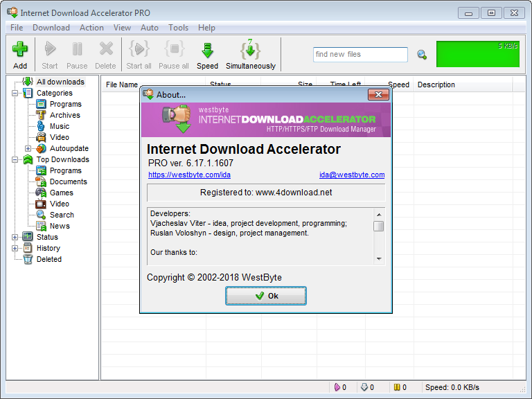Expand the Status tree node

(15, 237)
